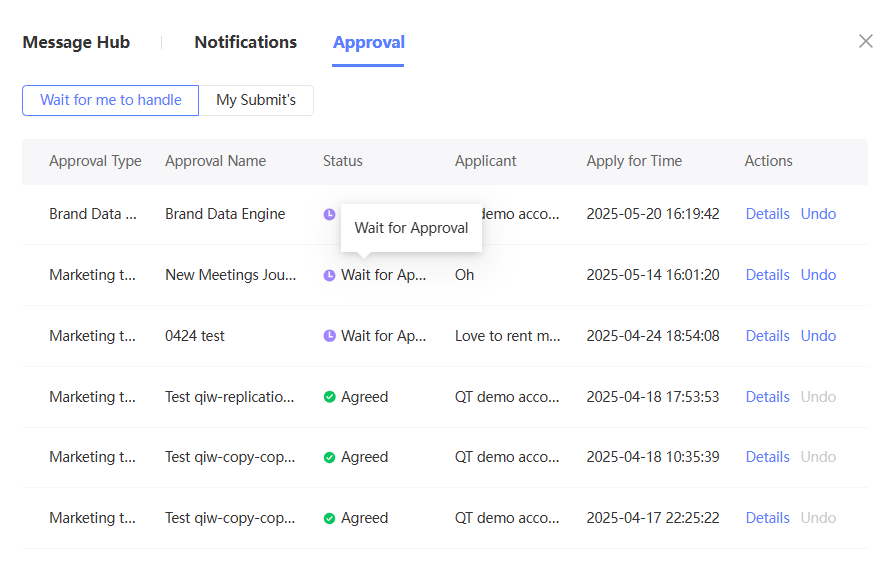Screen dimensions: 892x564
Task: Click green check icon in Test qiw-replicatio... row
Action: click(329, 397)
